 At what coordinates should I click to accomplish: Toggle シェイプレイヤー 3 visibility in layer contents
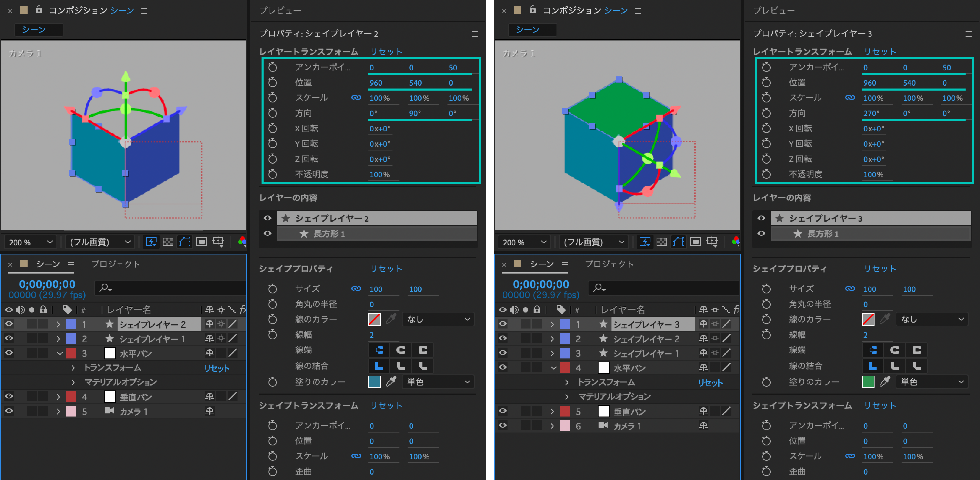[x=761, y=218]
